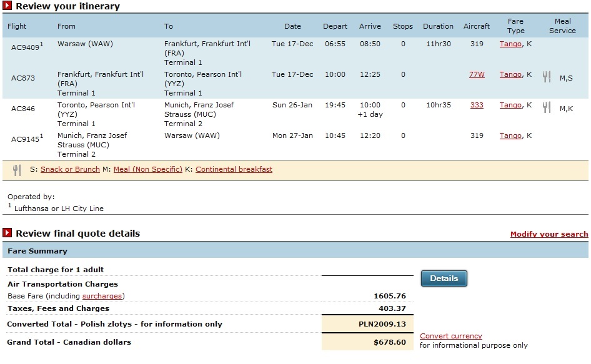Click the taxes amount 403.37

pos(392,308)
